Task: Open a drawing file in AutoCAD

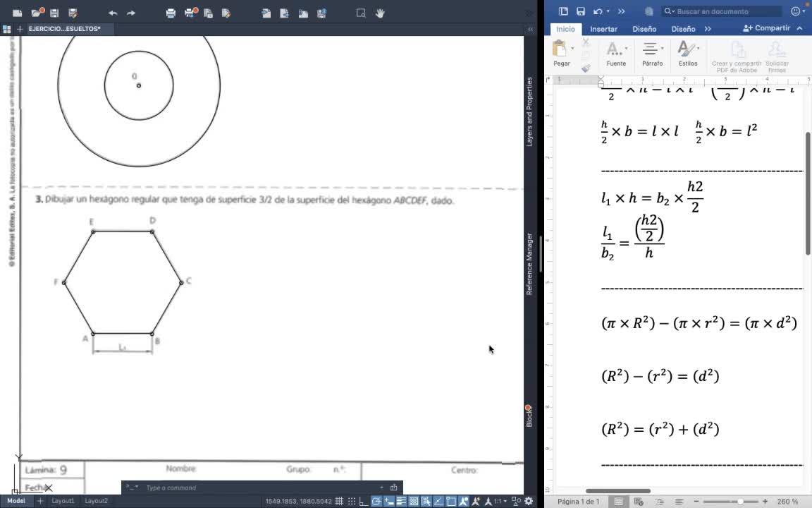Action: (36, 13)
